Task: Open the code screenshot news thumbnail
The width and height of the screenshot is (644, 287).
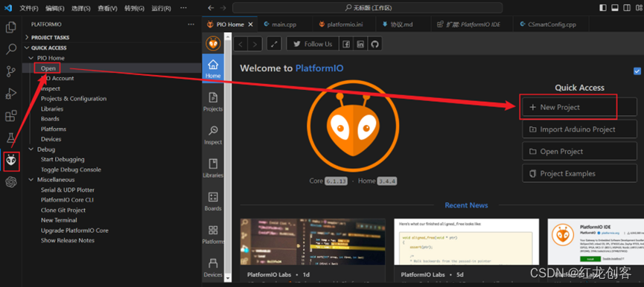Action: pyautogui.click(x=313, y=242)
